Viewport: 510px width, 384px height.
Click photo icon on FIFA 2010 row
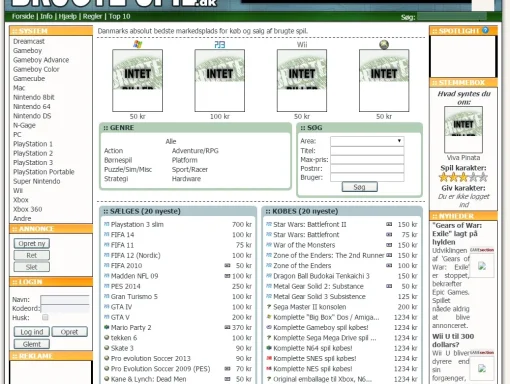click(227, 266)
